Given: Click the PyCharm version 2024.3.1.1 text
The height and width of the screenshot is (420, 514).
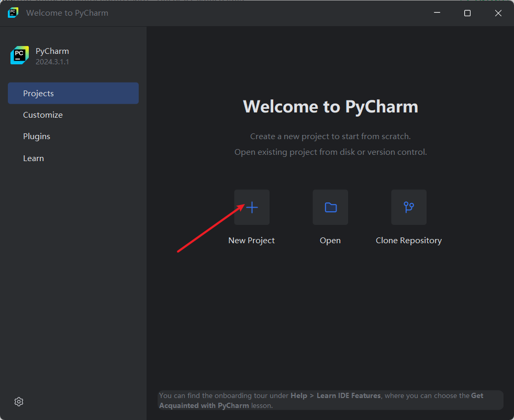Looking at the screenshot, I should tap(52, 62).
